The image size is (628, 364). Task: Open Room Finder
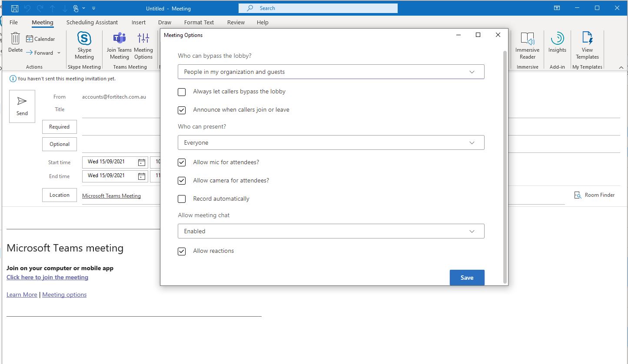595,195
